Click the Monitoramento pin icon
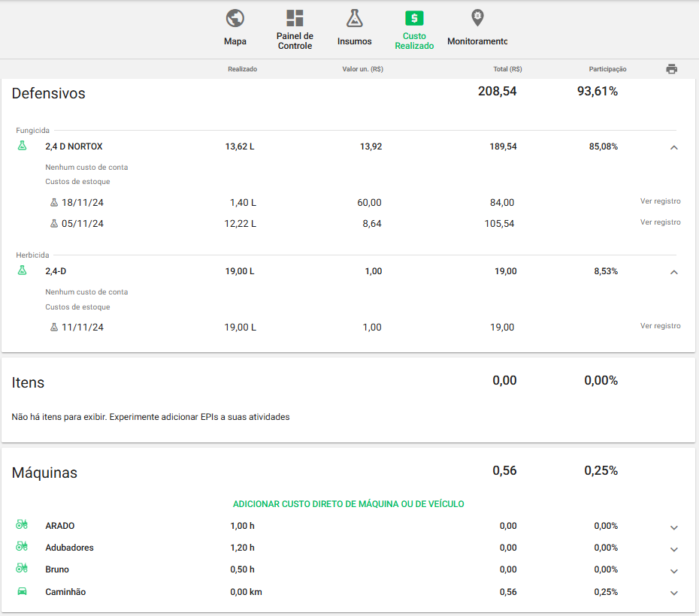Image resolution: width=699 pixels, height=616 pixels. tap(477, 18)
